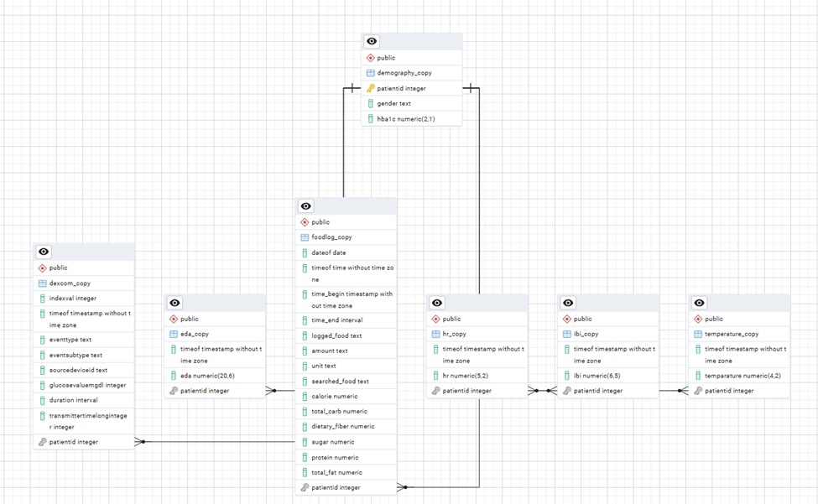This screenshot has width=818, height=504.
Task: Click 'total_fat numeric' column row
Action: [346, 473]
